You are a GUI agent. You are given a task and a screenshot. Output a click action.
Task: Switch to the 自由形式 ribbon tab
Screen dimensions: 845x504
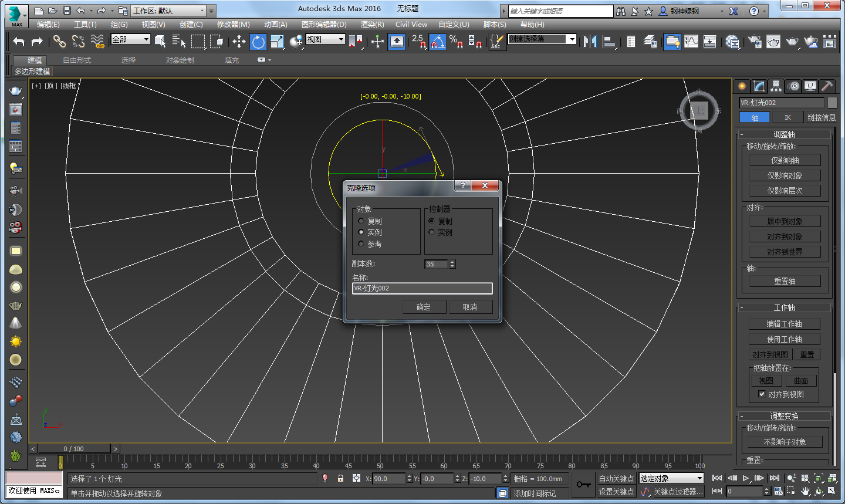coord(77,60)
